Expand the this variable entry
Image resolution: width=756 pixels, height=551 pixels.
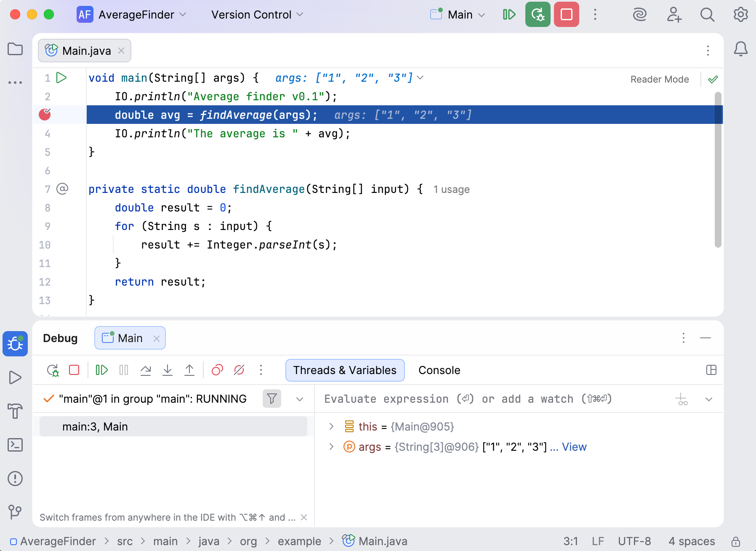click(331, 426)
